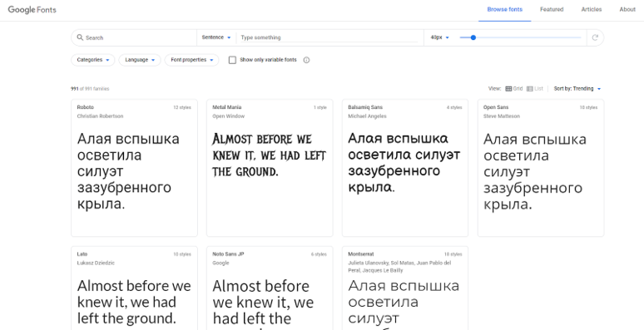Click Steve Matteson author name

point(502,116)
